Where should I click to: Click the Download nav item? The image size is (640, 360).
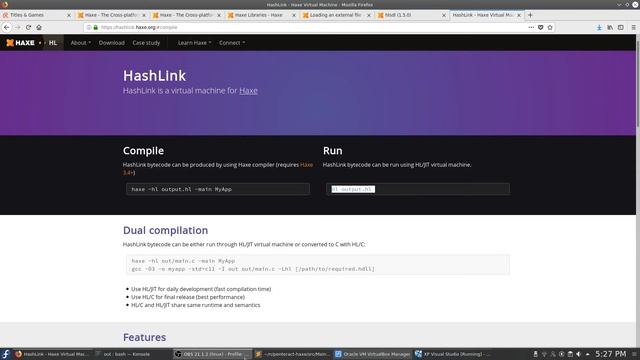[111, 42]
